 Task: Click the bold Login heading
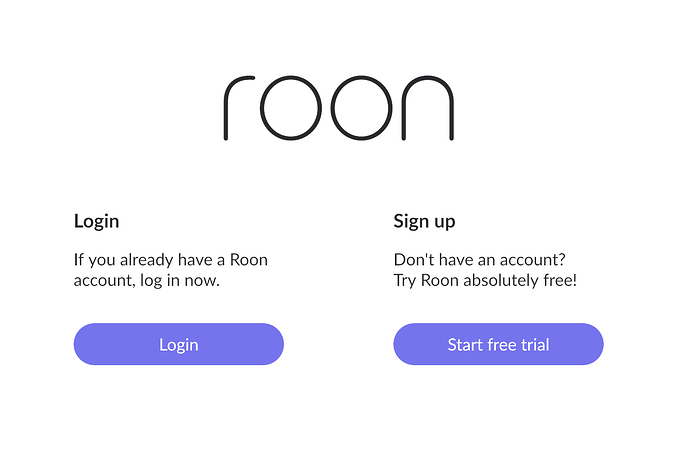pyautogui.click(x=96, y=221)
